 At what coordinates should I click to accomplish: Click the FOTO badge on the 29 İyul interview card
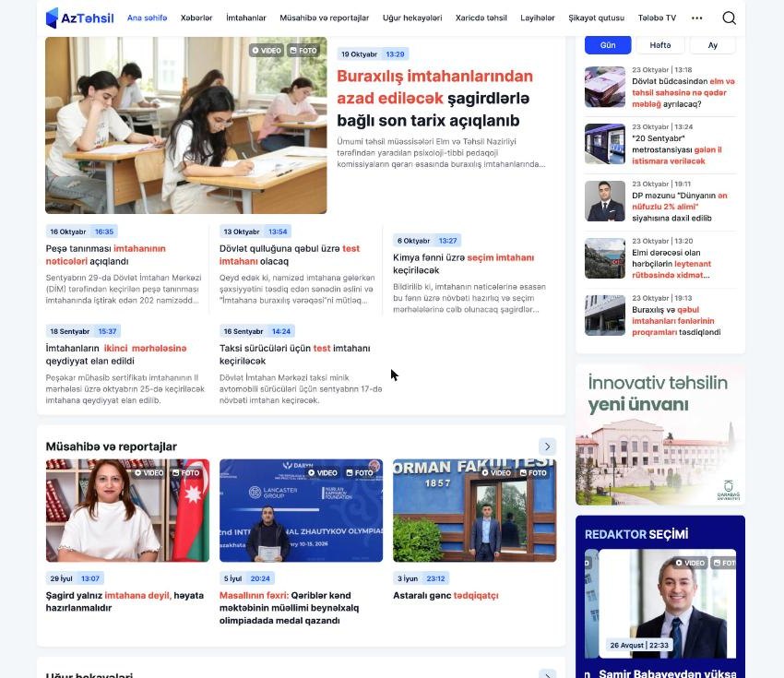(185, 472)
